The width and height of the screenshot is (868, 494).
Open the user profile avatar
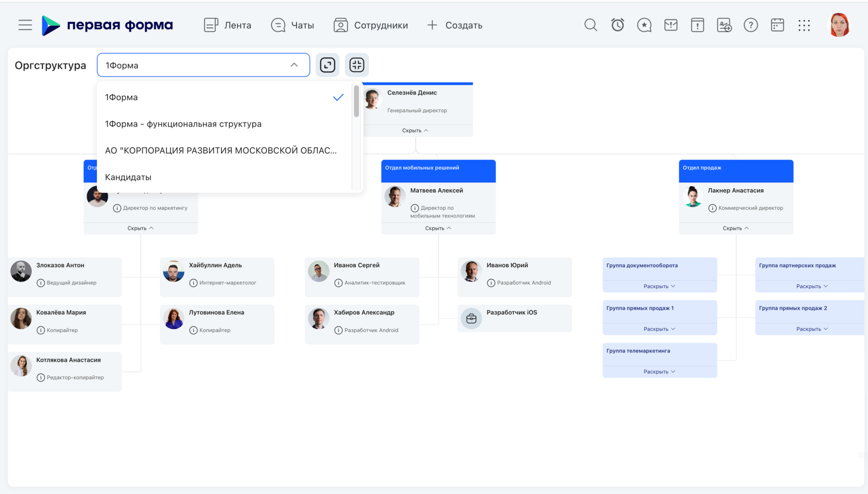pos(840,25)
